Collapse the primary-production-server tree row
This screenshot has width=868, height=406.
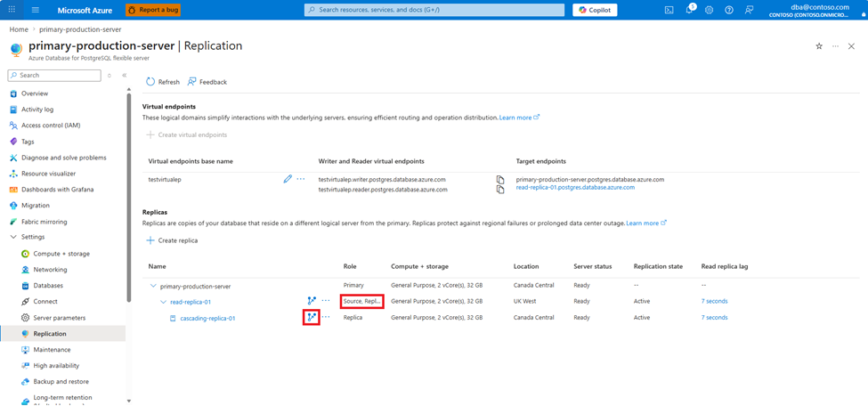point(153,287)
